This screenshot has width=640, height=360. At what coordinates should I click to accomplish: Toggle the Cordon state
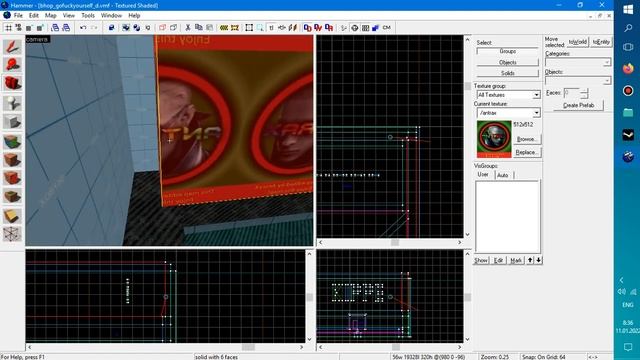[x=224, y=28]
